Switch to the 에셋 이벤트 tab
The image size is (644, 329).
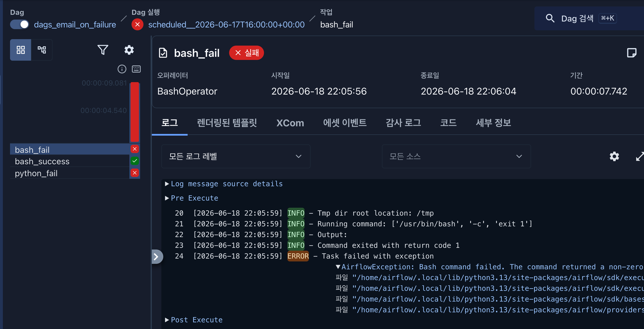pyautogui.click(x=345, y=123)
